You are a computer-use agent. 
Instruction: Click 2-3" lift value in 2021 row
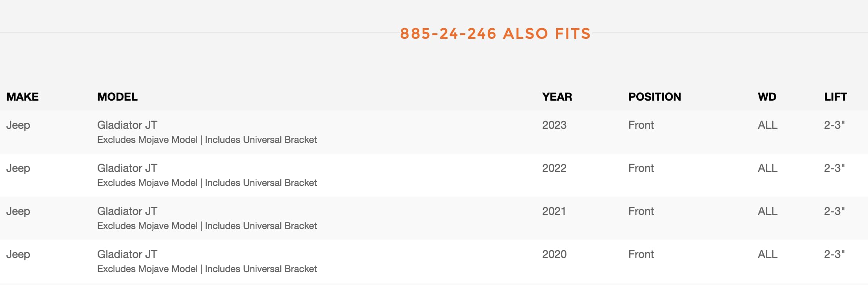click(x=834, y=211)
